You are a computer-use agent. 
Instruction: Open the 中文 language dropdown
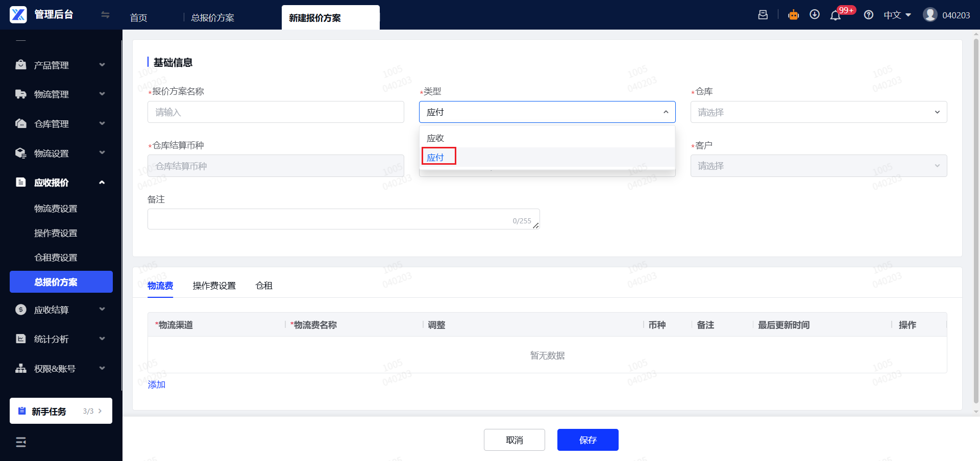click(x=897, y=15)
